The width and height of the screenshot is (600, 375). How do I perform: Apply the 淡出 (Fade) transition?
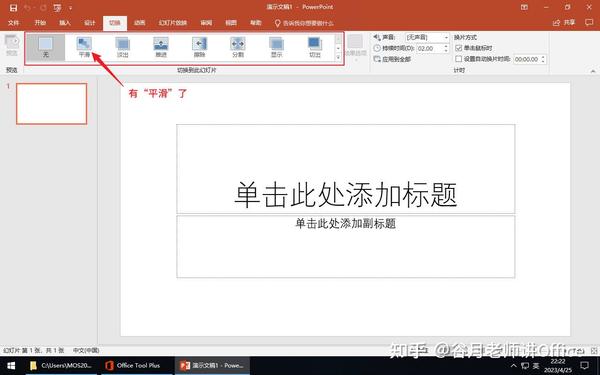122,47
